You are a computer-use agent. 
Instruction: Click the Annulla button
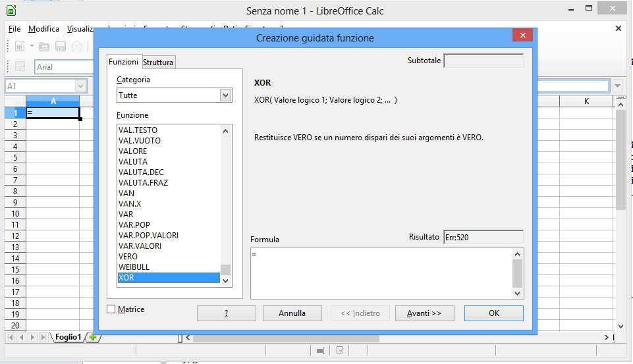pos(292,313)
